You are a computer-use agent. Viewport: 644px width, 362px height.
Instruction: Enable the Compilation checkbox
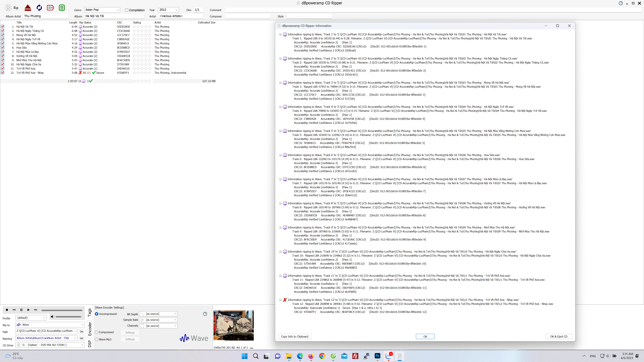[x=126, y=10]
